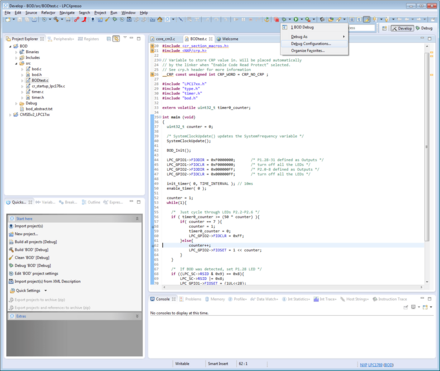Open Project Explorer view menu triangle
Viewport: 440px width, 371px height.
tap(125, 38)
